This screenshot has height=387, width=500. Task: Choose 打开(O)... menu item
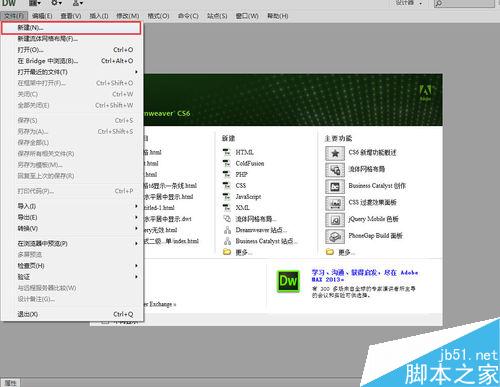(x=72, y=50)
